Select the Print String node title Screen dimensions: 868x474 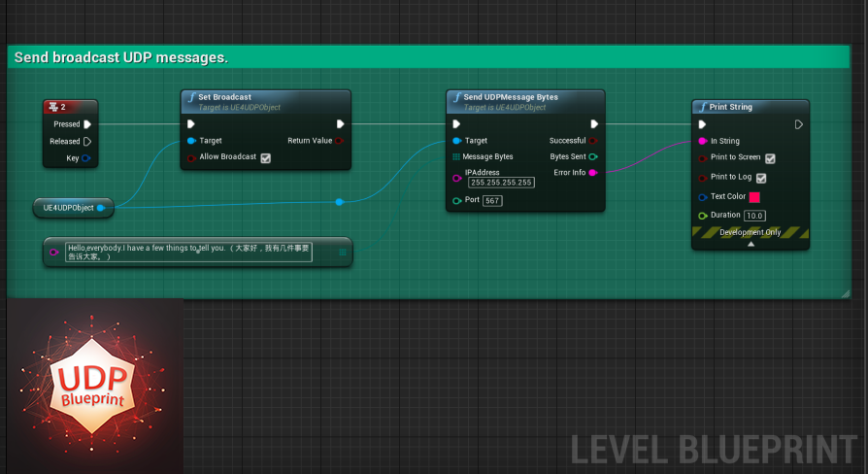click(731, 107)
